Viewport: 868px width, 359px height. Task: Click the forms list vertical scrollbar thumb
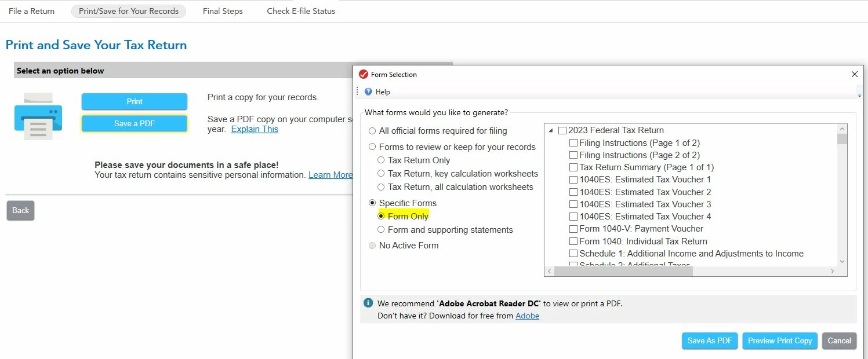coord(842,139)
